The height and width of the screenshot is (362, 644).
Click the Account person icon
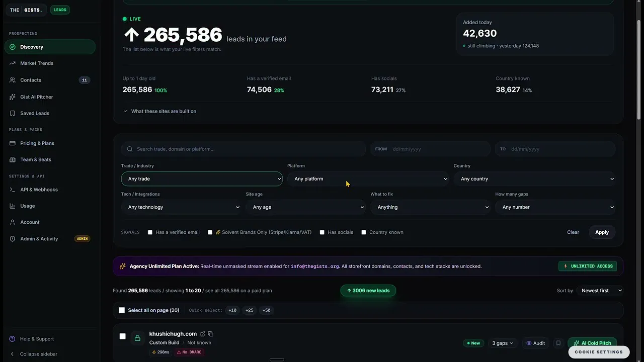coord(13,222)
